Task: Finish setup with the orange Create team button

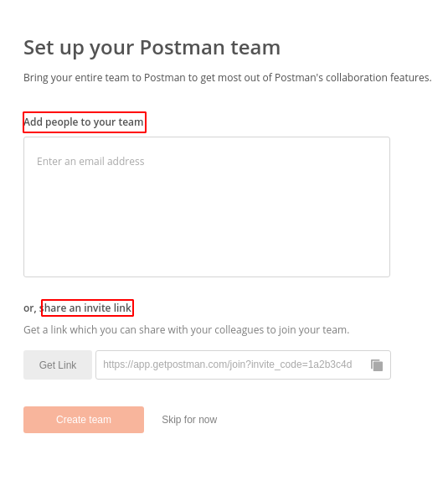Action: pos(84,420)
